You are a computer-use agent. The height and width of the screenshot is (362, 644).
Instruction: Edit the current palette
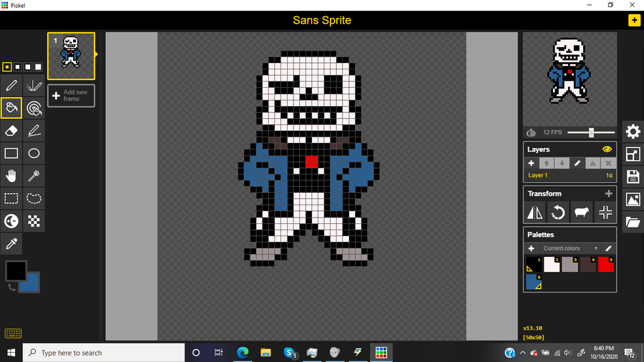608,248
